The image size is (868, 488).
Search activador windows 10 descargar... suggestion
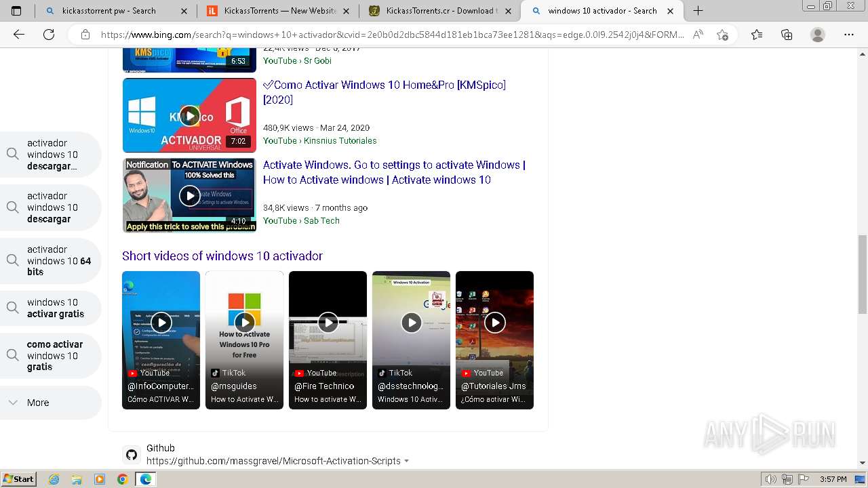click(x=51, y=155)
